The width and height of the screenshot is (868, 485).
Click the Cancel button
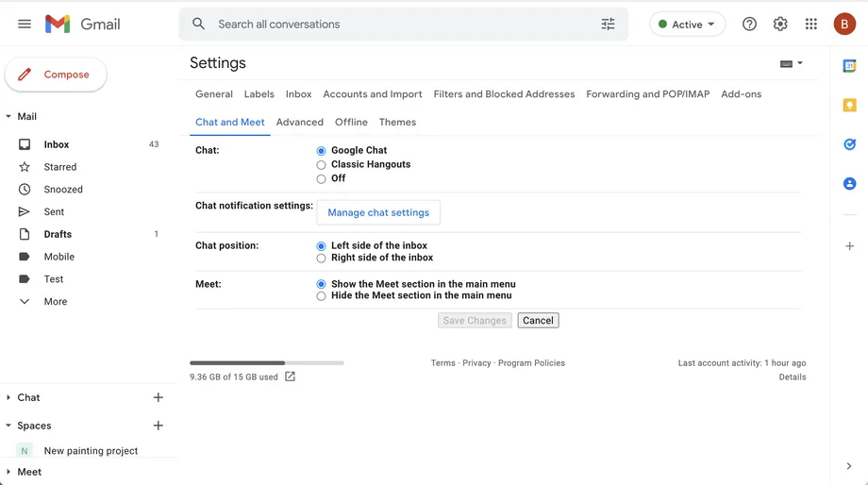[538, 321]
